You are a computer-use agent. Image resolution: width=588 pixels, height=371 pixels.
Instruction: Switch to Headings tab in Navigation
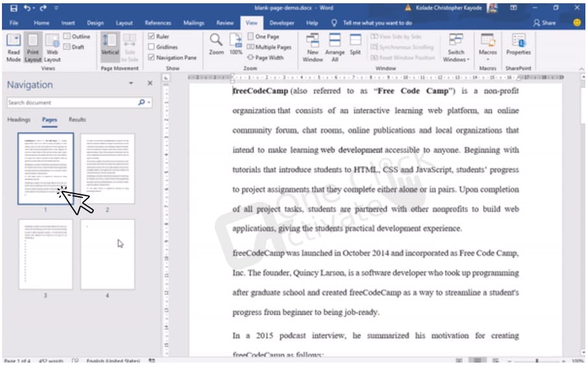pyautogui.click(x=19, y=119)
